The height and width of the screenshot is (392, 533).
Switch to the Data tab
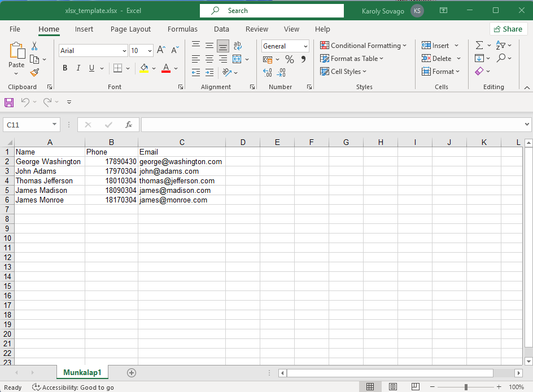[222, 29]
